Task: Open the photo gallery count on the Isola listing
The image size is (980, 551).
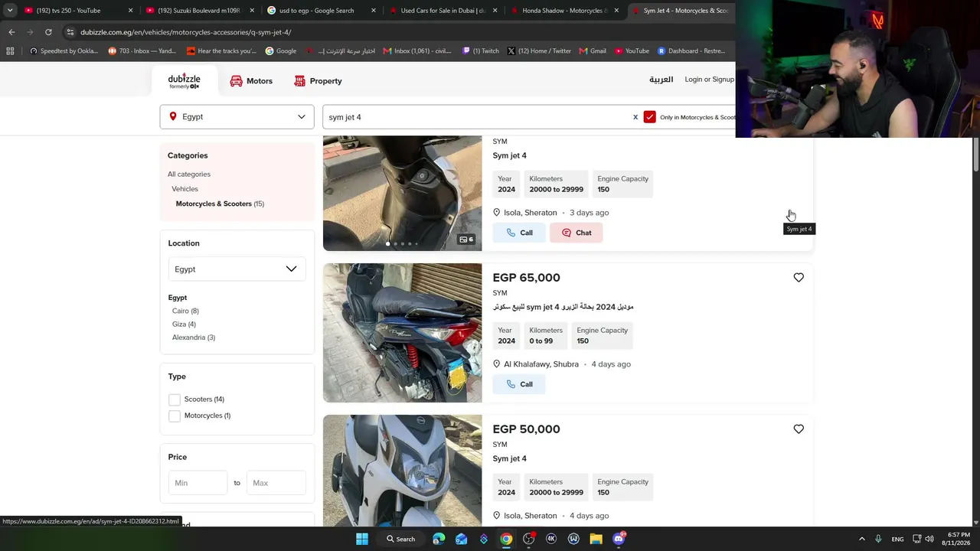Action: [466, 240]
